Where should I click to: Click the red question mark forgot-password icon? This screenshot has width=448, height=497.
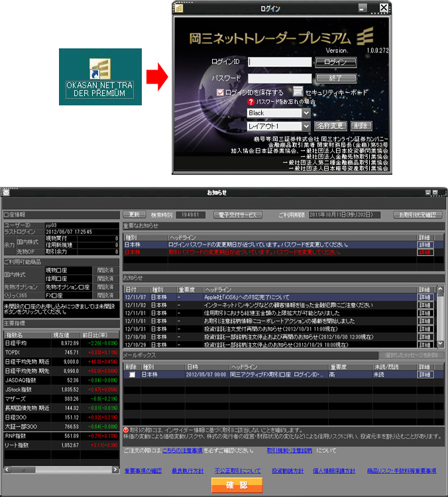(x=251, y=102)
